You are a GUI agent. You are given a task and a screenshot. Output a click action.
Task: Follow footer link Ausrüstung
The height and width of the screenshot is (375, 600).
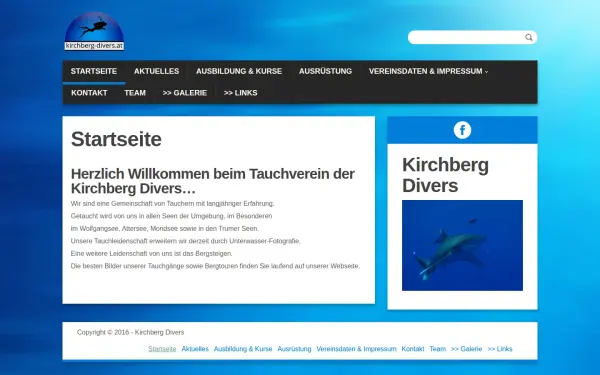pos(294,349)
